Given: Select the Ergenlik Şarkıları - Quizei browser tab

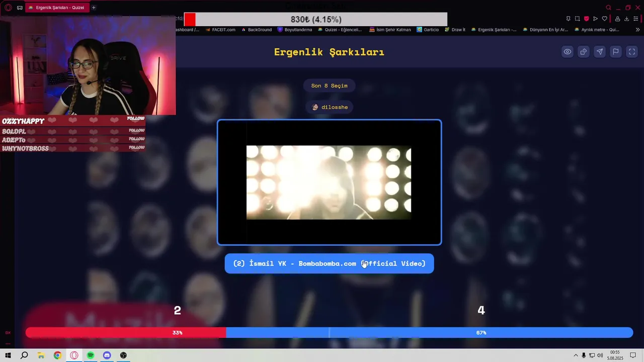Looking at the screenshot, I should [56, 8].
